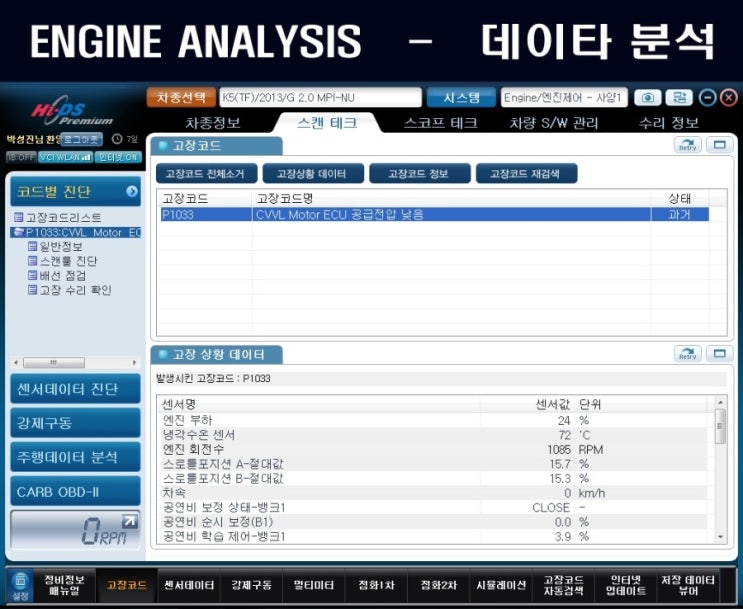Click the camera screenshot icon
This screenshot has width=743, height=609.
point(647,98)
